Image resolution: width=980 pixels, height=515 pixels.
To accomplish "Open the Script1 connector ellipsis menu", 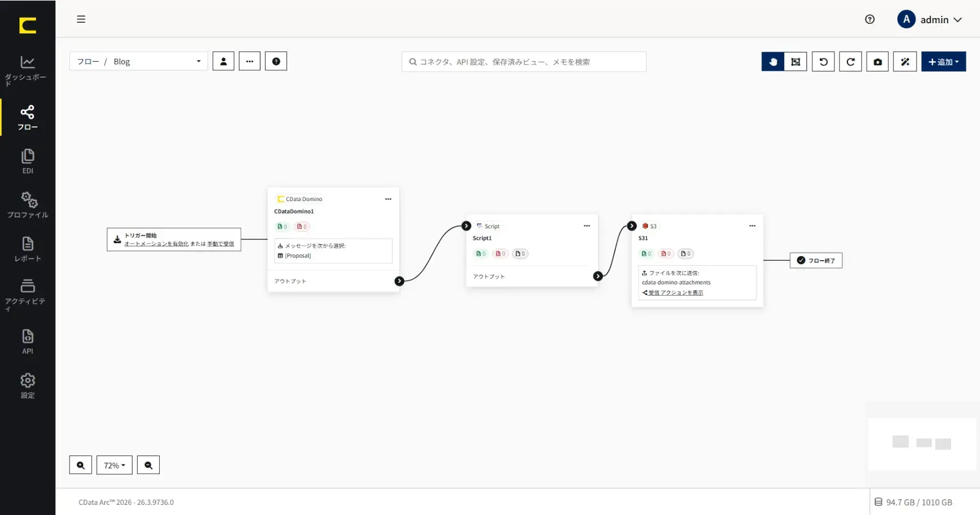I will click(x=587, y=225).
